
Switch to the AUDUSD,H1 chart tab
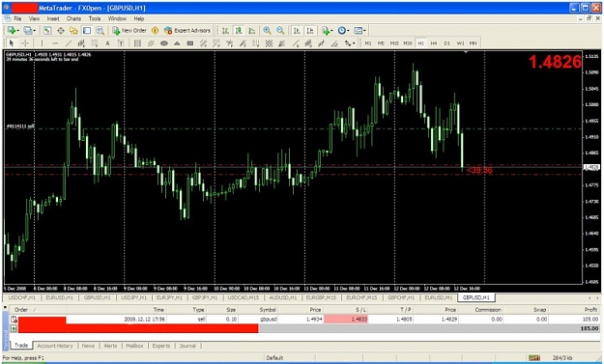(x=283, y=297)
